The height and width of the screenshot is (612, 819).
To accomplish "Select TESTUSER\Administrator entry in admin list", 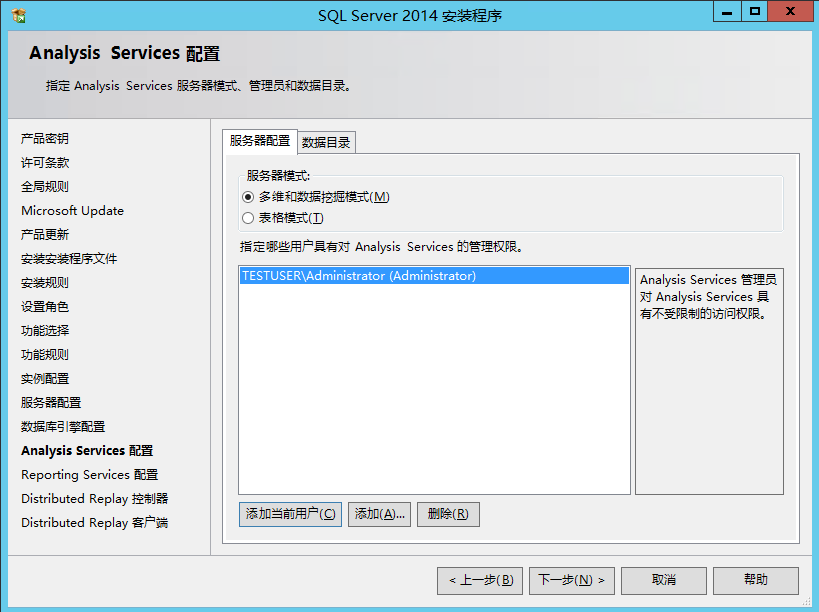I will point(434,276).
